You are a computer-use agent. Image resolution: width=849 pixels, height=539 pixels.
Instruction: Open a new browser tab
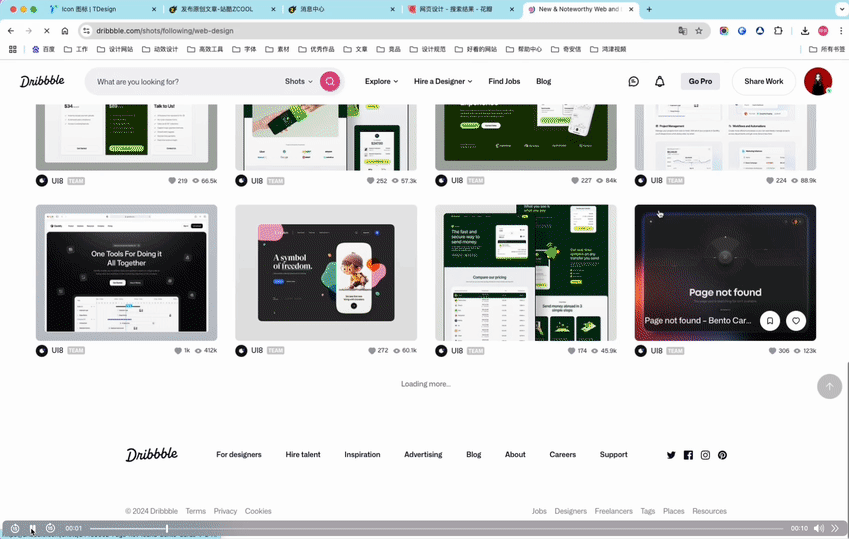[649, 9]
